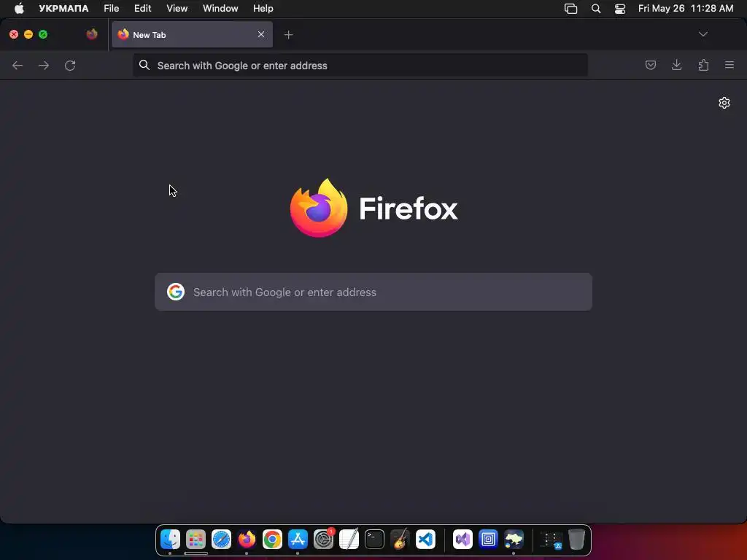Open the new tab personalize gear icon
The image size is (747, 560).
(x=724, y=103)
